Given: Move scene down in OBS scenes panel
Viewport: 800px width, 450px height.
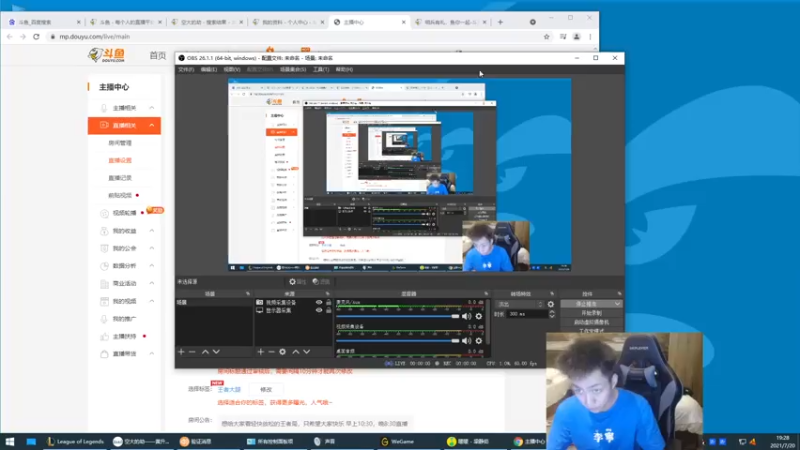Looking at the screenshot, I should (216, 352).
